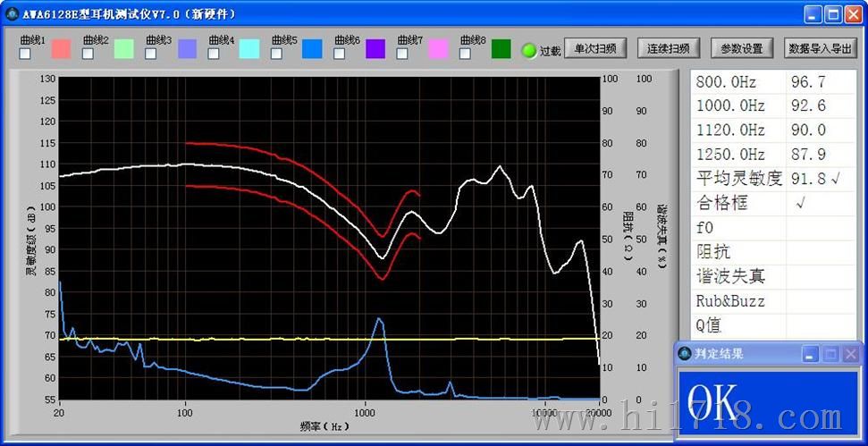868x446 pixels.
Task: Click the 频率 (Hz) axis label
Action: click(x=324, y=426)
